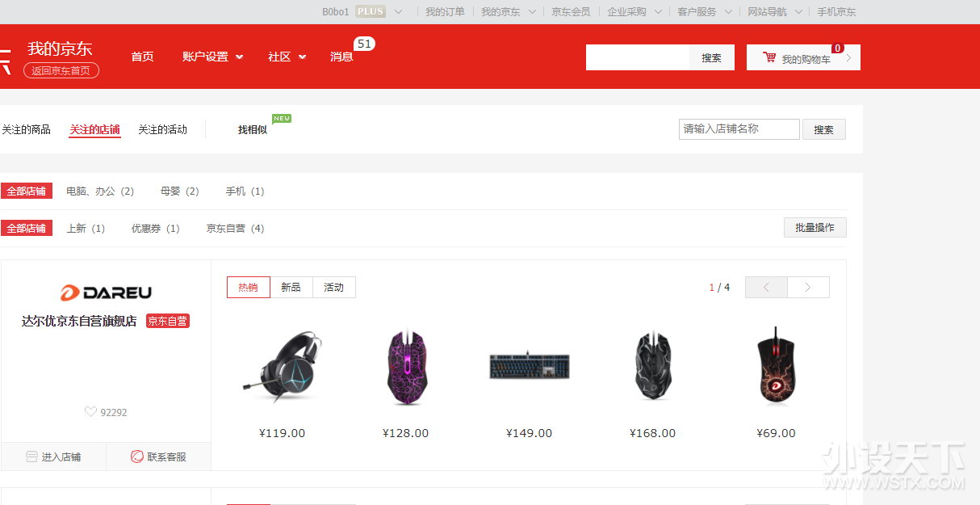Open the message count badge 51
The width and height of the screenshot is (980, 505).
tap(364, 44)
